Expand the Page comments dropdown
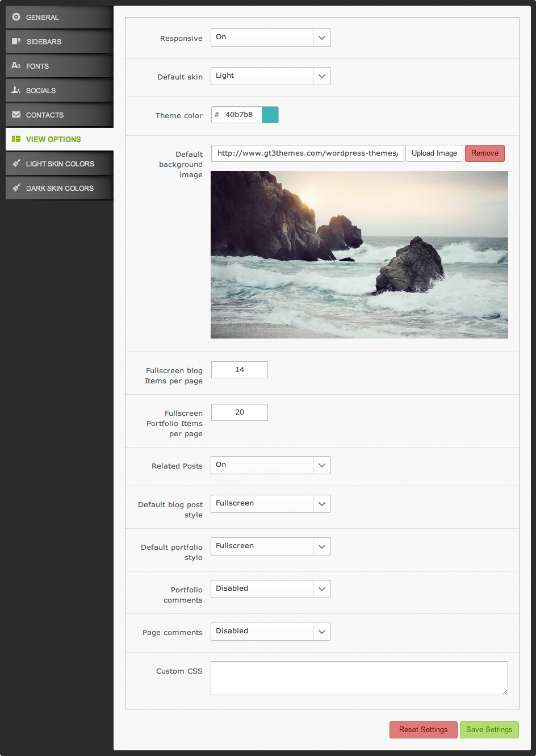This screenshot has width=536, height=756. tap(270, 632)
